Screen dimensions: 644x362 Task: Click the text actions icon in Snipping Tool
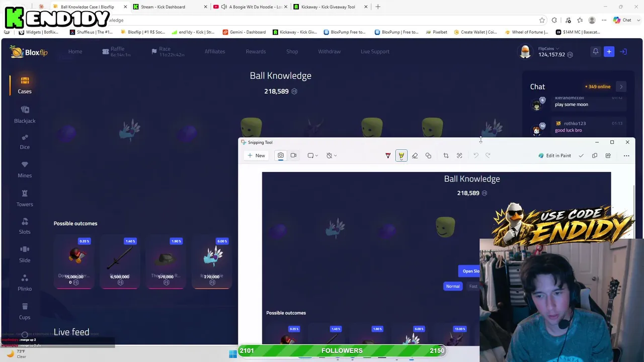459,156
